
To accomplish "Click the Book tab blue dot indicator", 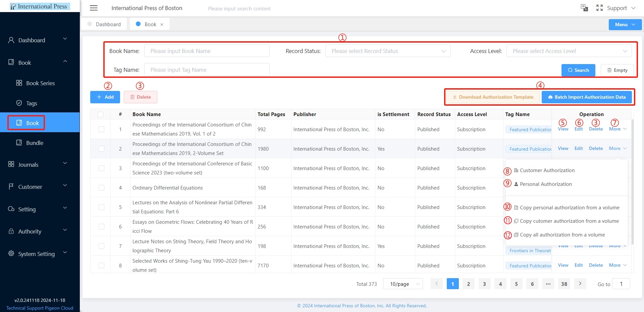I will 138,24.
